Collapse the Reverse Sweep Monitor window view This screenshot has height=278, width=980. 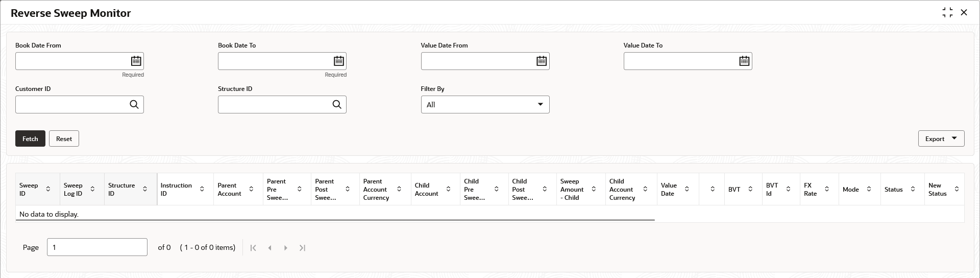[x=947, y=13]
